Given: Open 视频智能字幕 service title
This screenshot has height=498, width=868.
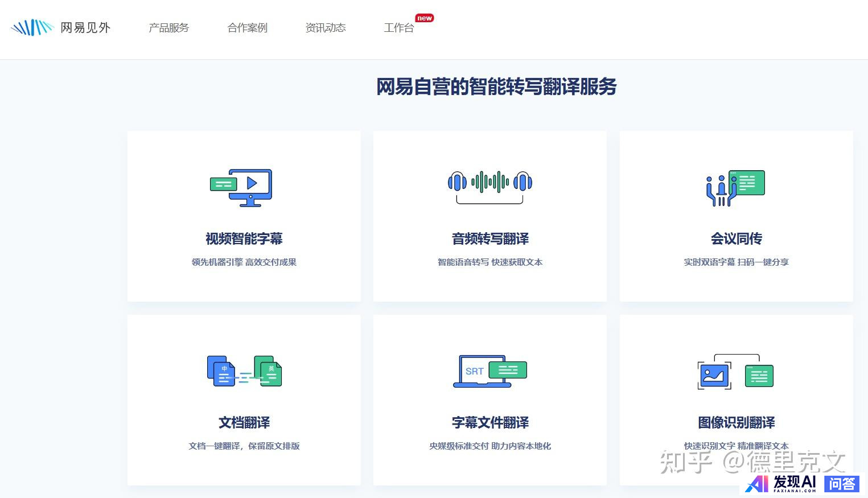Looking at the screenshot, I should coord(244,238).
